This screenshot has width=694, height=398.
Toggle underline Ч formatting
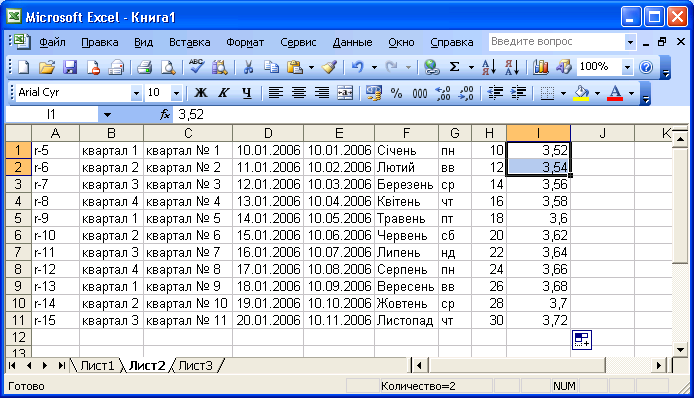click(x=247, y=93)
